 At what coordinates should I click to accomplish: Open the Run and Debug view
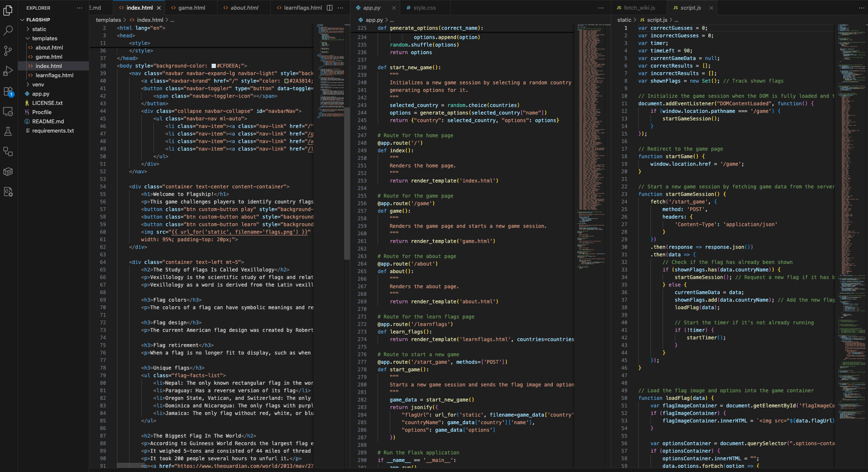pyautogui.click(x=8, y=71)
